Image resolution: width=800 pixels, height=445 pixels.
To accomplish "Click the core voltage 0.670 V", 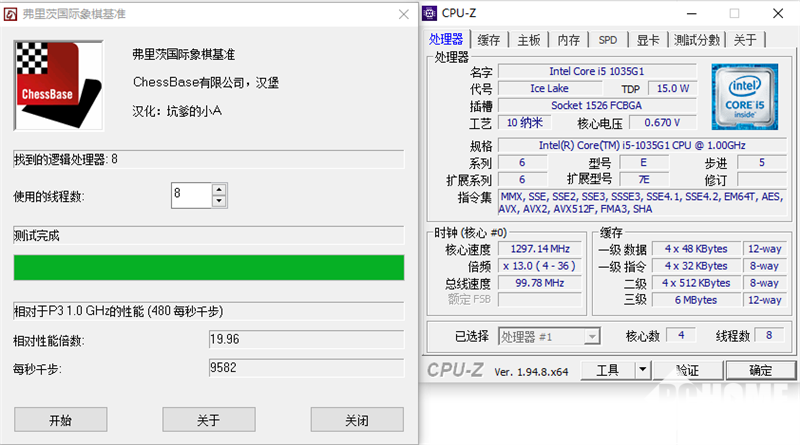I will coord(662,122).
